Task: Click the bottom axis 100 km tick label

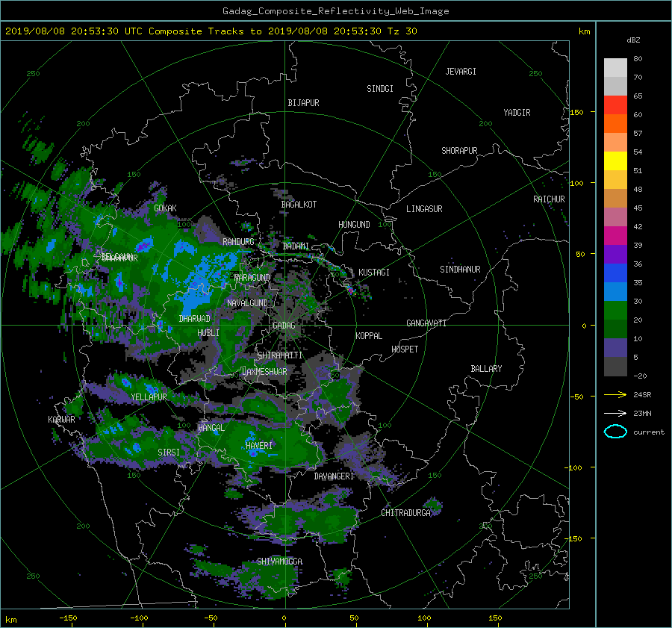Action: (x=424, y=618)
